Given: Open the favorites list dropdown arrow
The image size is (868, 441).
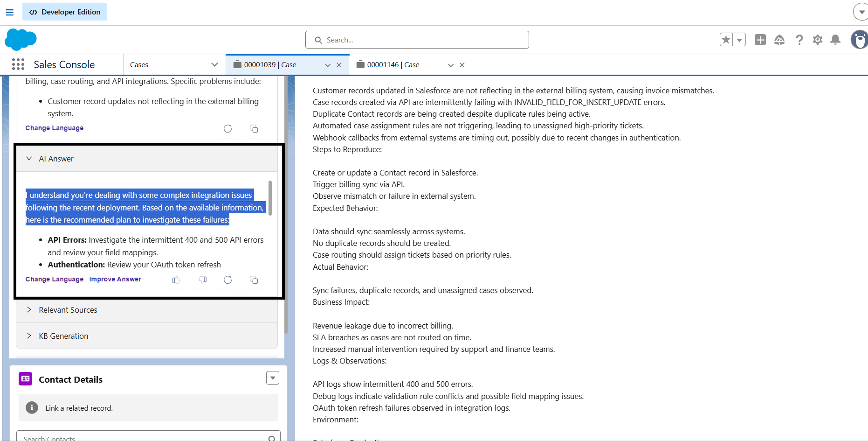Looking at the screenshot, I should click(739, 40).
